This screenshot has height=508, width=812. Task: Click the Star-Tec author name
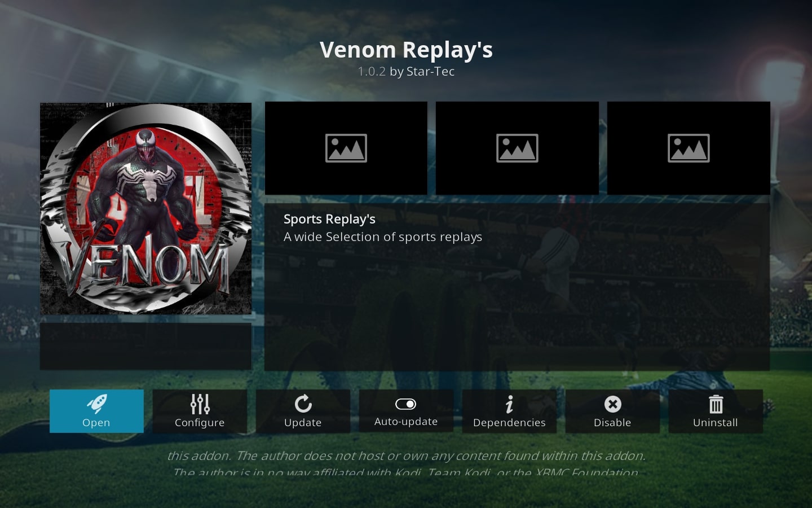pyautogui.click(x=430, y=72)
